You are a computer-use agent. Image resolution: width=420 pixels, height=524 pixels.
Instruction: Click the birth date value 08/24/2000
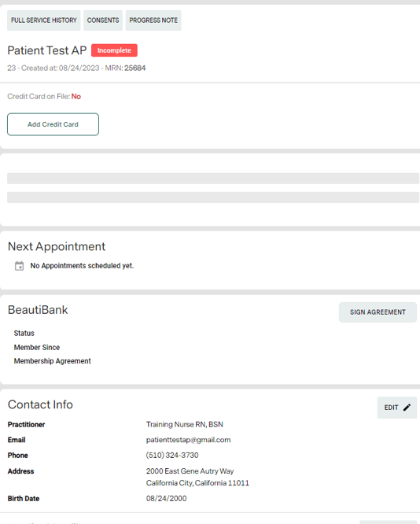[x=166, y=499]
